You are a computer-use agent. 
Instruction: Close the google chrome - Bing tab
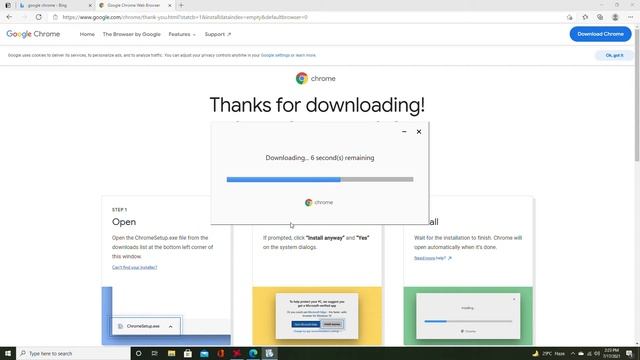[90, 5]
